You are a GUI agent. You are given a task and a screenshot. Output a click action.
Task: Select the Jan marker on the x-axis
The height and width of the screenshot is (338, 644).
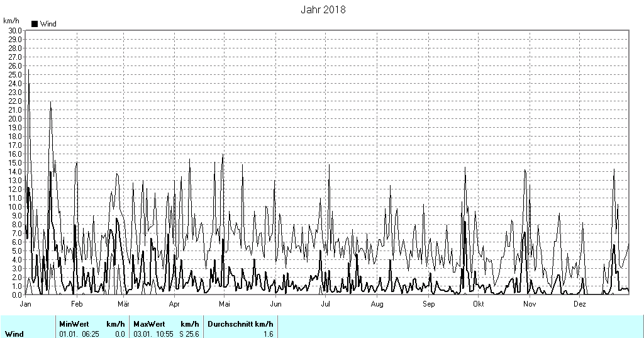pos(26,304)
